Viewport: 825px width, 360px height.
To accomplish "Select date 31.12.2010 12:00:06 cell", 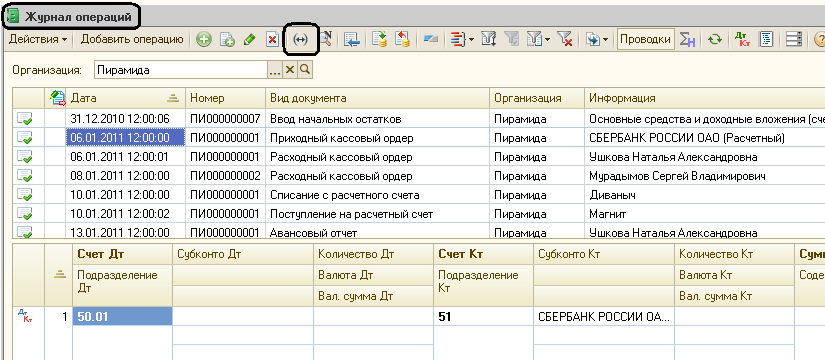I will pos(125,119).
